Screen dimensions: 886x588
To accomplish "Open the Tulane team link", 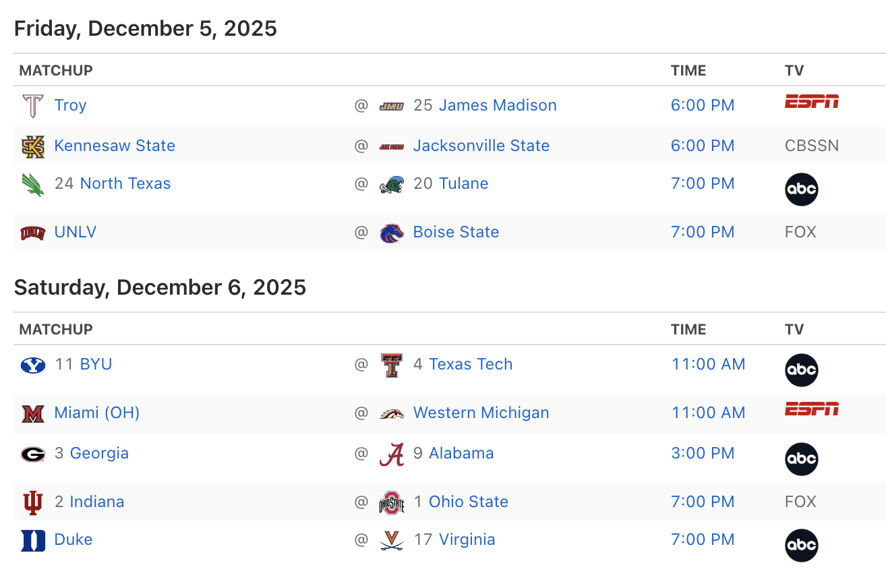I will (463, 184).
